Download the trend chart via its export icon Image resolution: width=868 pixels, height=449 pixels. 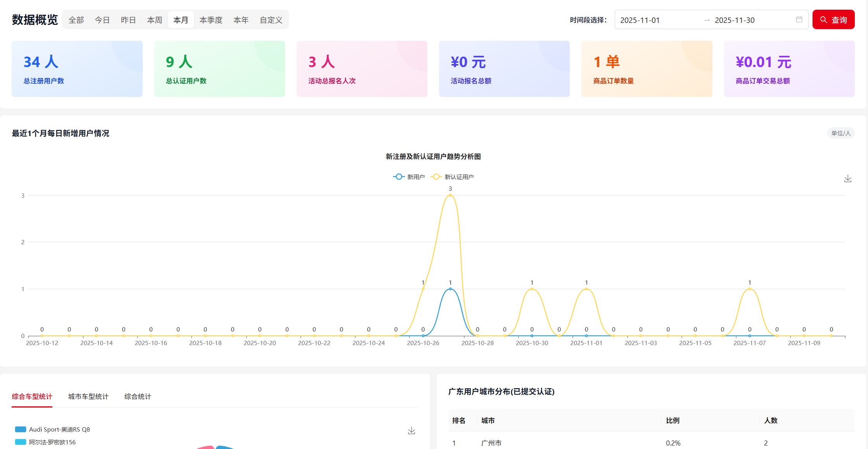[847, 178]
